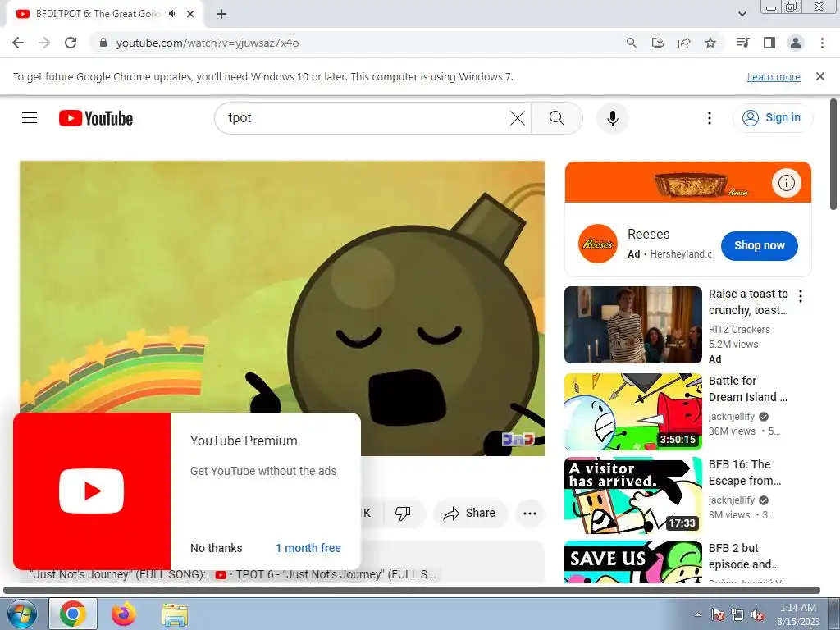Viewport: 840px width, 630px height.
Task: Open options menu for Raise a toast video
Action: click(x=801, y=295)
